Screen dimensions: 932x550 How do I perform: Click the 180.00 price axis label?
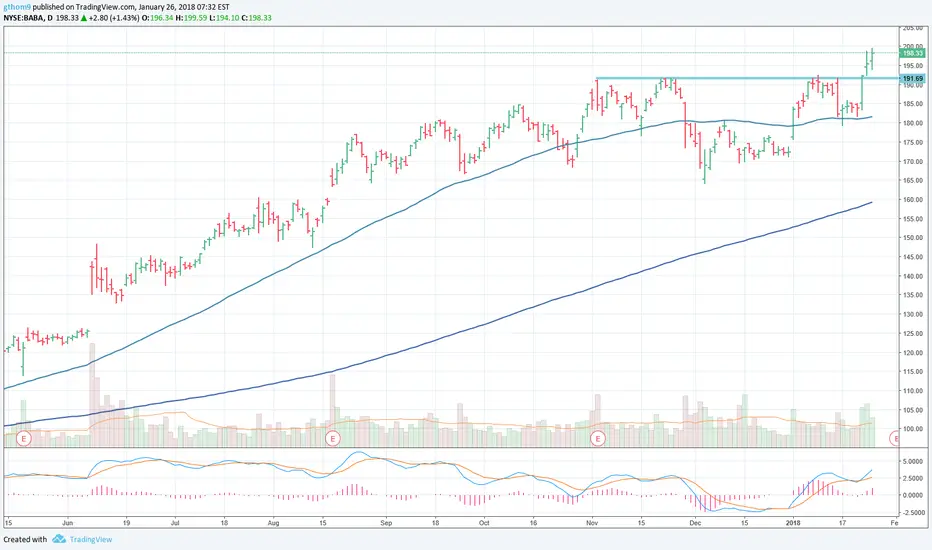pyautogui.click(x=913, y=123)
